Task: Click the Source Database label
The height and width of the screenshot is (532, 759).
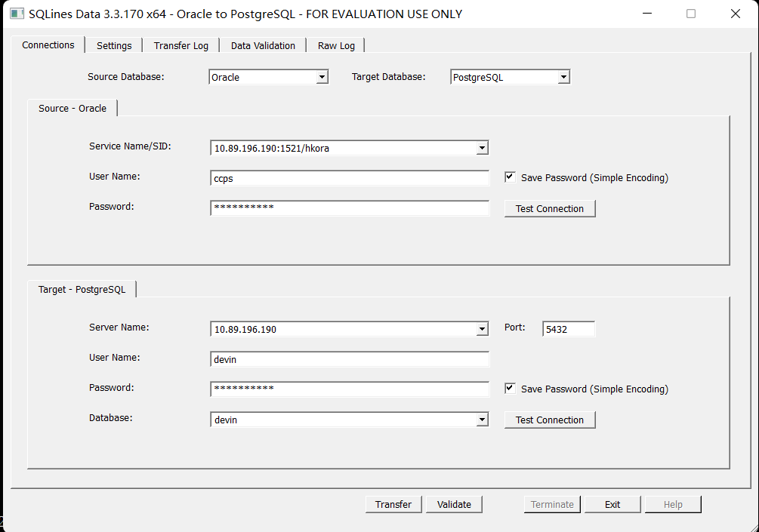Action: pyautogui.click(x=126, y=77)
